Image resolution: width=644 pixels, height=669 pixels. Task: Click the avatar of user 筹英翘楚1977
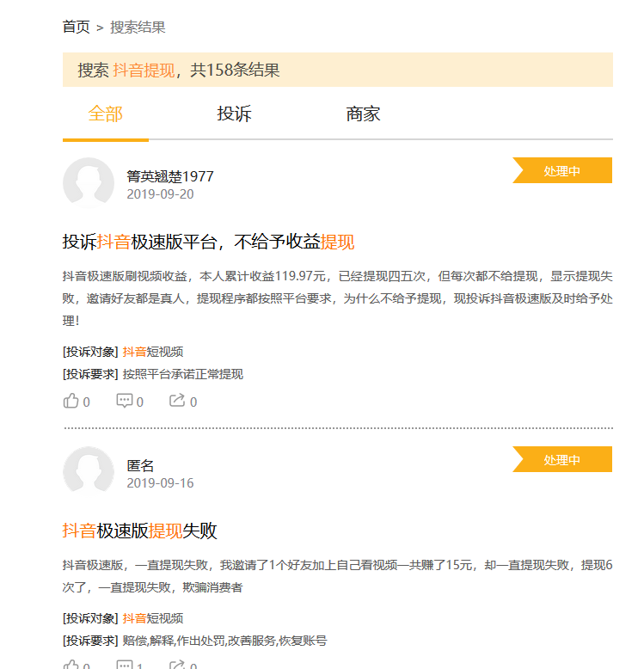click(x=89, y=182)
